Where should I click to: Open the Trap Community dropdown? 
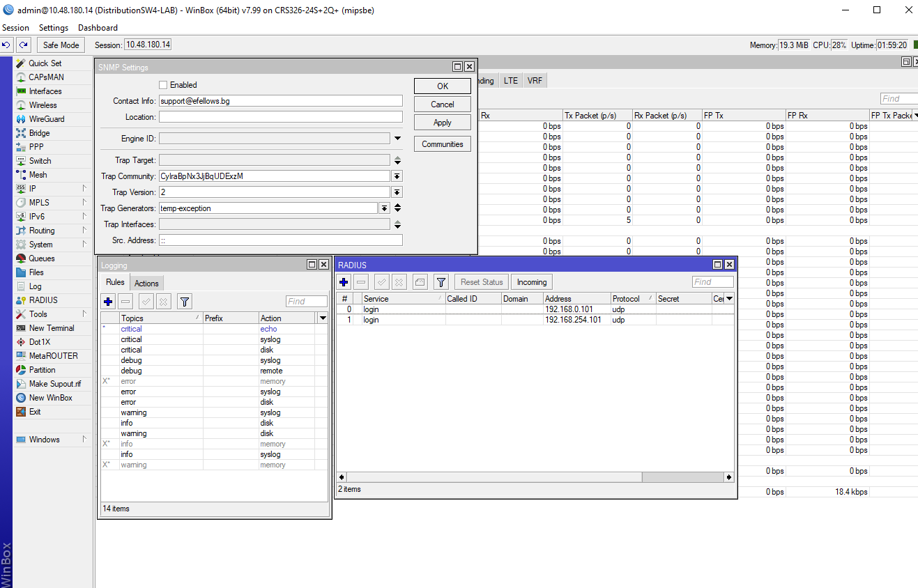coord(397,176)
